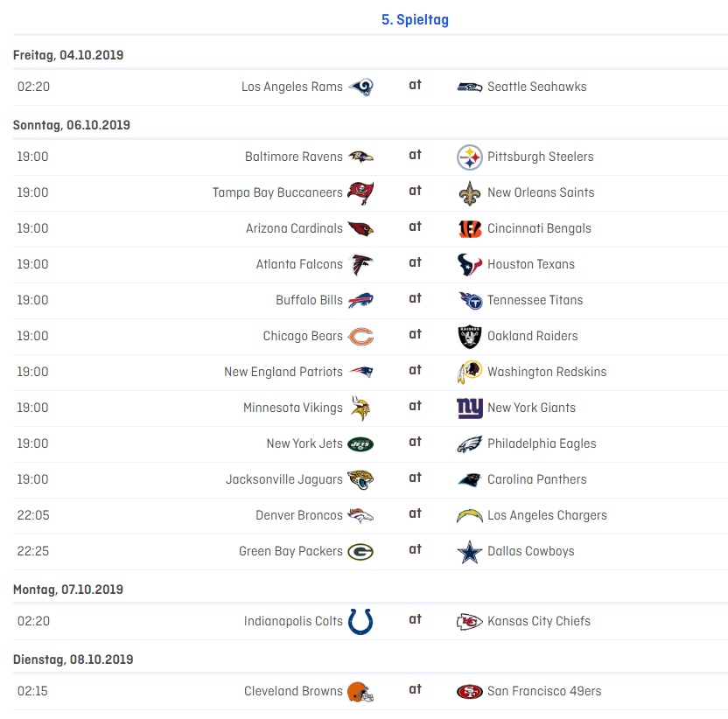Screen dimensions: 728x719
Task: Click the Denver Broncos logo
Action: coord(360,516)
